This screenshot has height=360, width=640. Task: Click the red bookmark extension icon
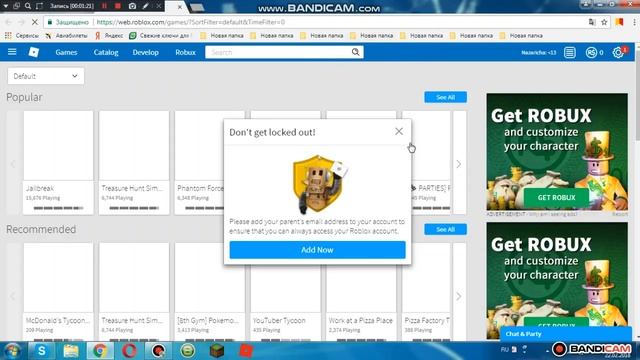coord(620,22)
